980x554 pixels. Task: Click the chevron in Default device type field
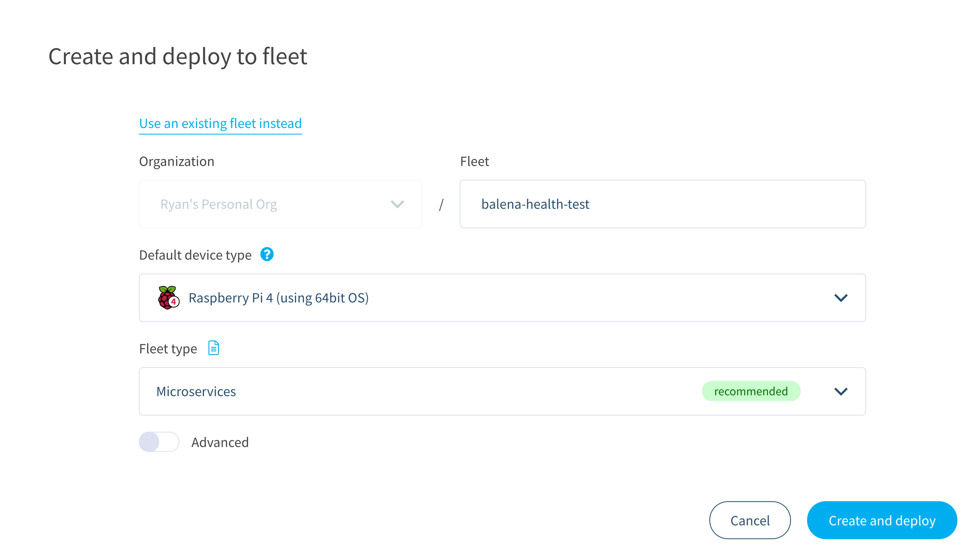click(841, 298)
